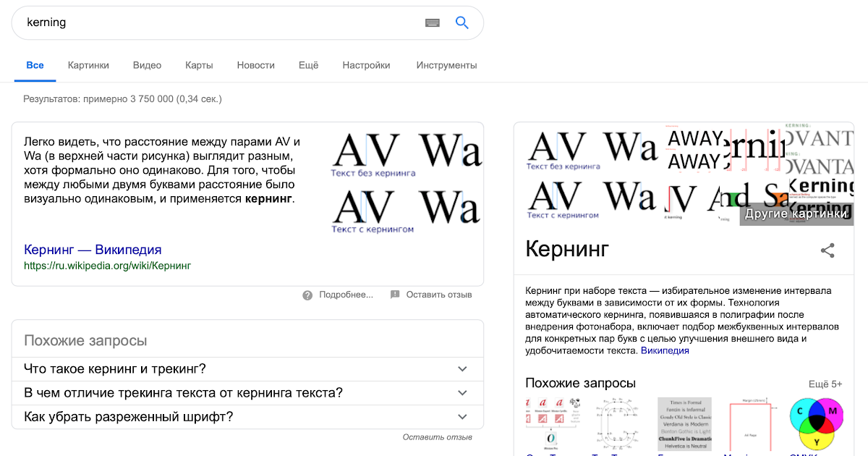
Task: Open the Инструменты search tools
Action: pyautogui.click(x=446, y=65)
